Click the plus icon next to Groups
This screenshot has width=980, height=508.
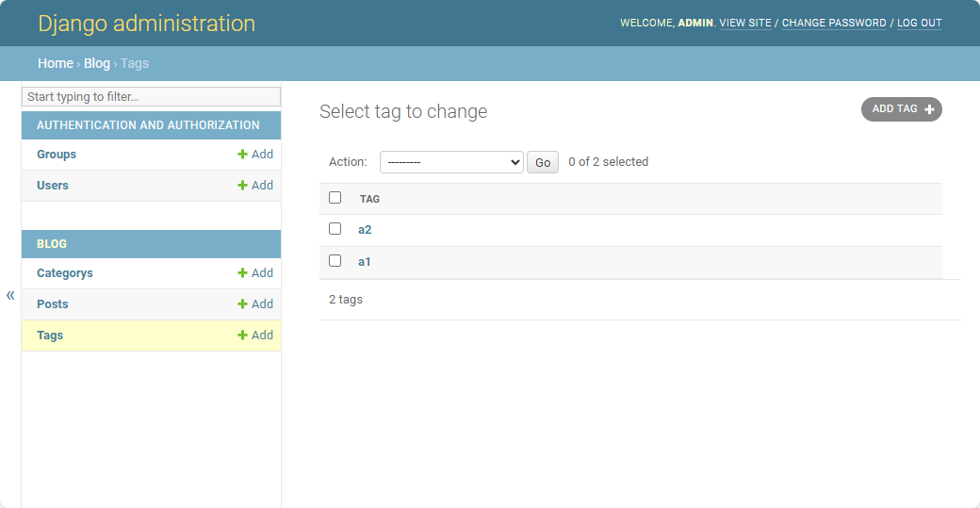pos(242,154)
